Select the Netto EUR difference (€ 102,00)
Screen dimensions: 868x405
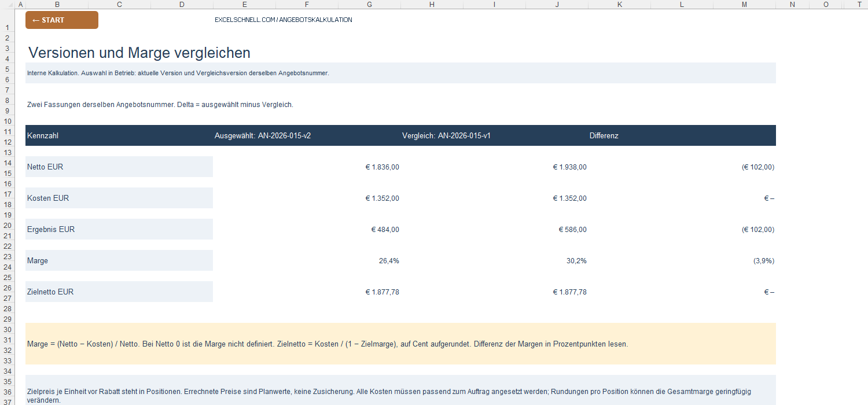click(x=757, y=167)
